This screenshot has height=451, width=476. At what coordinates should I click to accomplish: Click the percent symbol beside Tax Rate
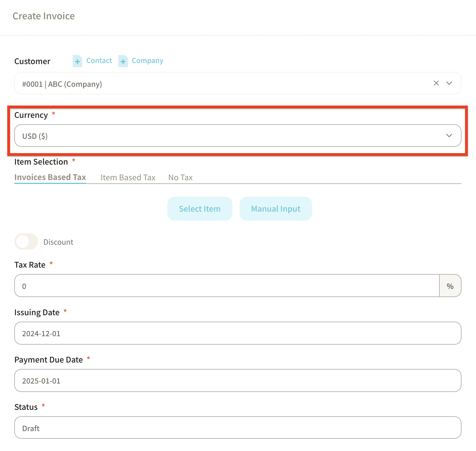pyautogui.click(x=450, y=286)
